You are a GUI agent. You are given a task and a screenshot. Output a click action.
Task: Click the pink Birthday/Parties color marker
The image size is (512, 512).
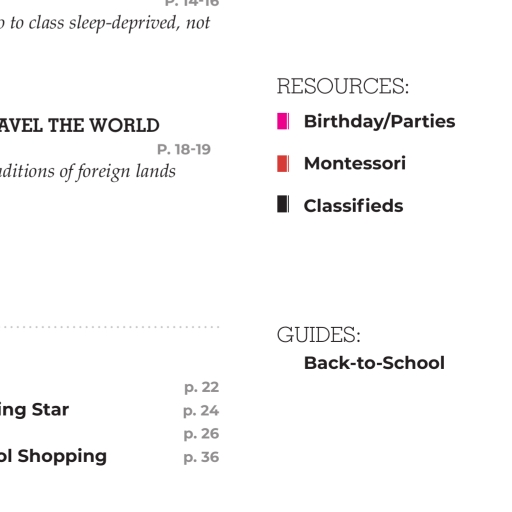(x=283, y=121)
